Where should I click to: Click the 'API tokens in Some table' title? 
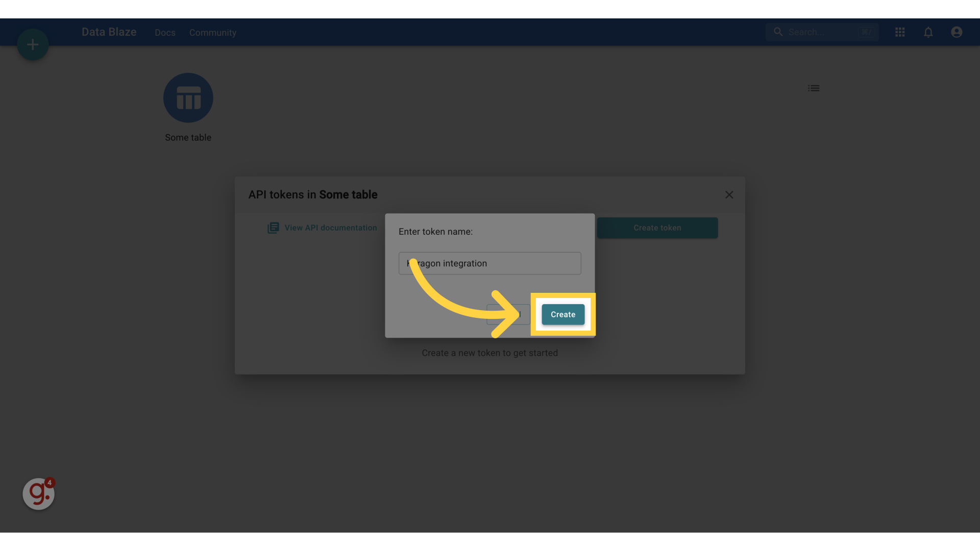click(313, 195)
